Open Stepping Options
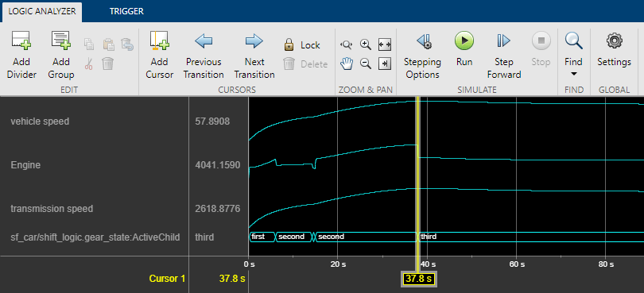This screenshot has height=293, width=644. 423,56
